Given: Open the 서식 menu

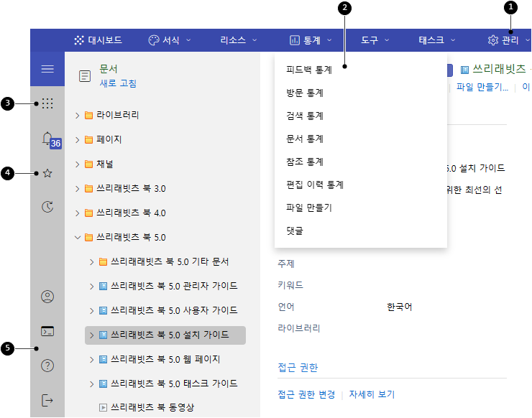Looking at the screenshot, I should tap(169, 40).
